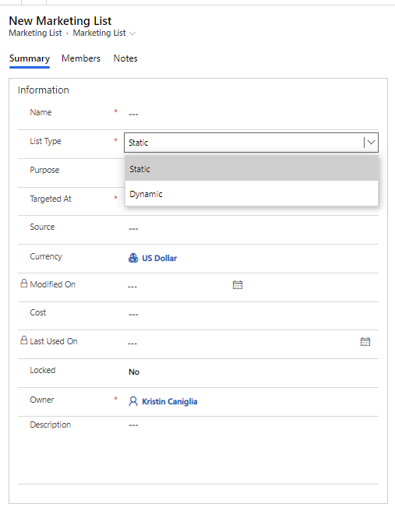Image resolution: width=395 pixels, height=532 pixels.
Task: Click the owner person icon
Action: click(x=133, y=401)
